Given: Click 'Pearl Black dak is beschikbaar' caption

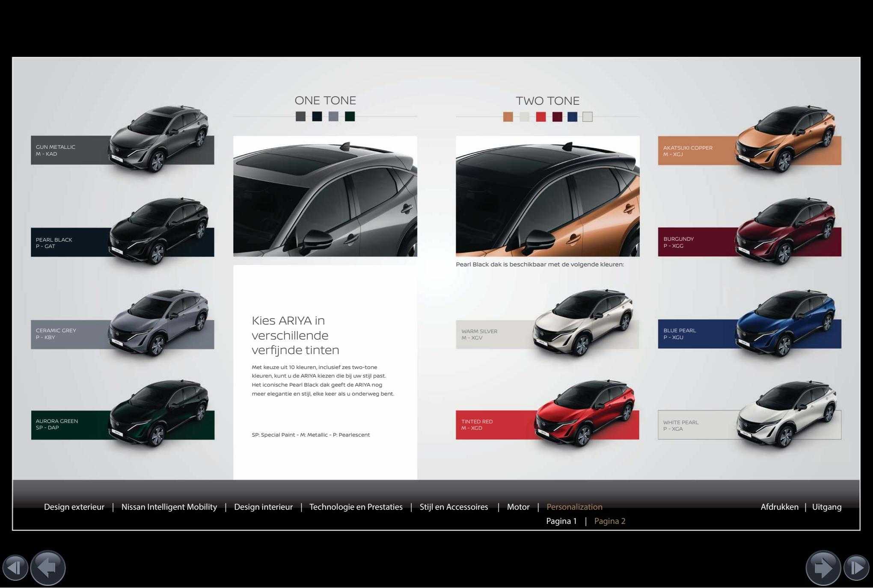Looking at the screenshot, I should click(540, 264).
